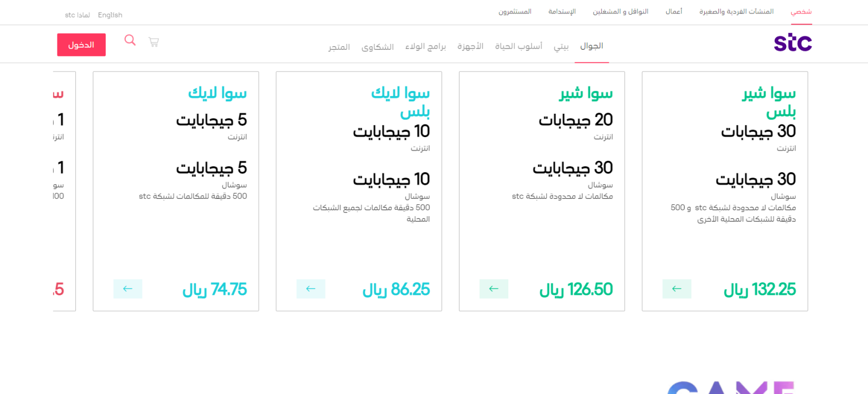The height and width of the screenshot is (394, 868).
Task: Click the سوا شير بلس plan title
Action: pyautogui.click(x=769, y=102)
